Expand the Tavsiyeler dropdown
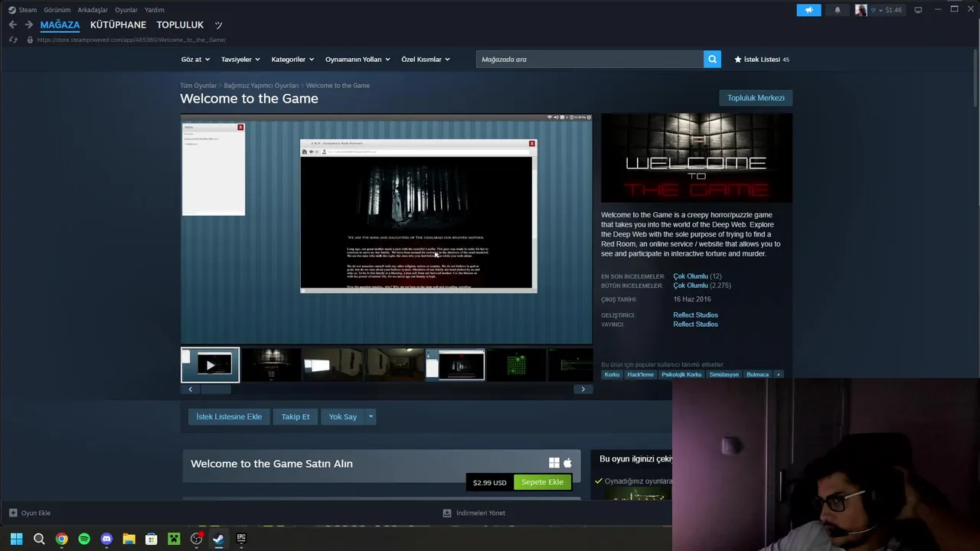The width and height of the screenshot is (980, 551). tap(240, 59)
